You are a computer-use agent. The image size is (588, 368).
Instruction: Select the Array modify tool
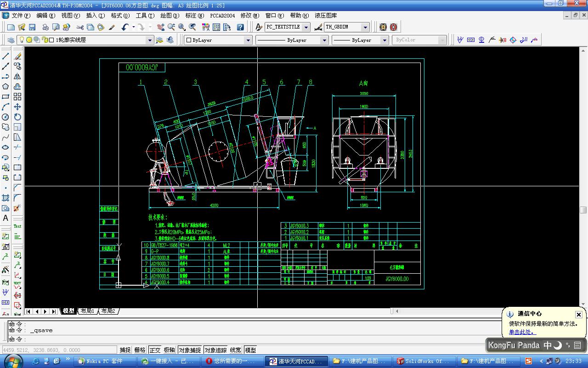pyautogui.click(x=17, y=97)
